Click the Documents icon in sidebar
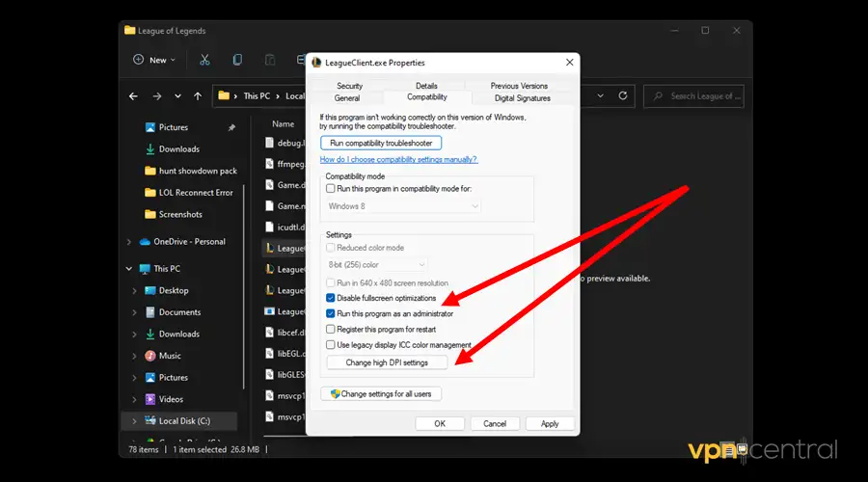This screenshot has width=868, height=482. coord(150,312)
